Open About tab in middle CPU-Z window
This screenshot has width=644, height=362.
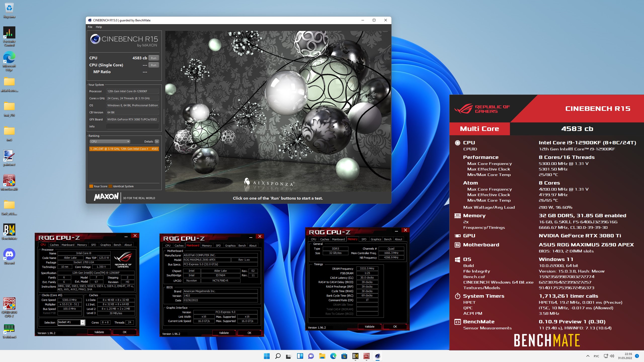[253, 246]
